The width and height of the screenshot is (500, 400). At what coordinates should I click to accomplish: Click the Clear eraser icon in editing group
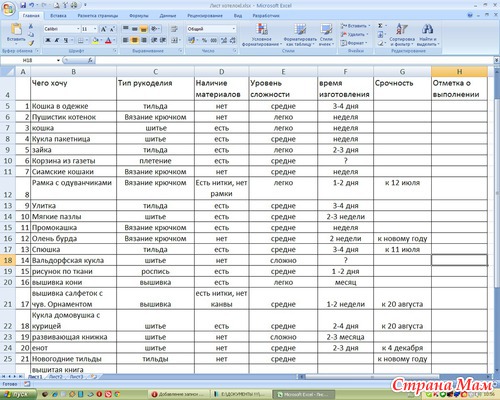[x=380, y=43]
